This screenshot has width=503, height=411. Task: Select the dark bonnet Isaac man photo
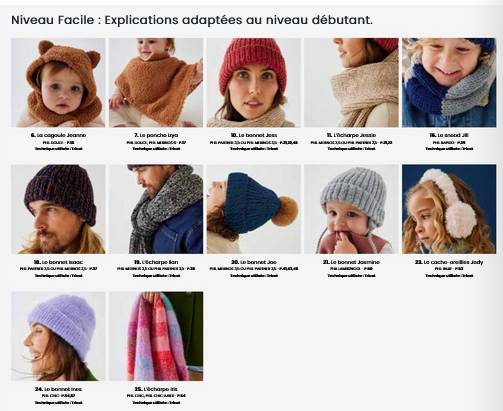tap(58, 209)
